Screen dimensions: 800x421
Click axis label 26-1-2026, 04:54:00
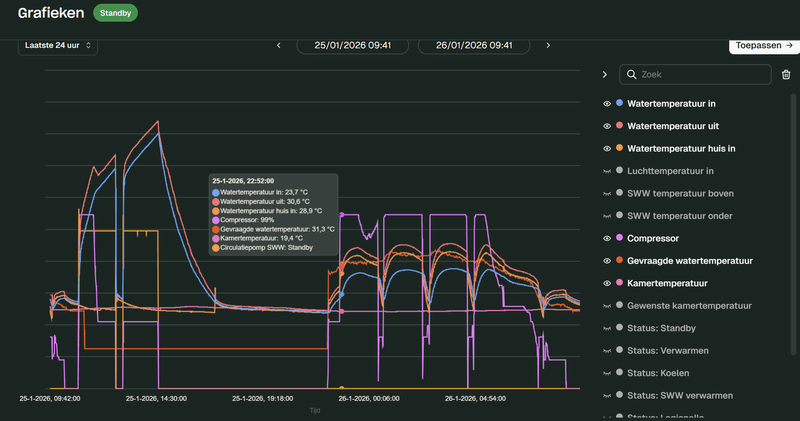pyautogui.click(x=475, y=399)
